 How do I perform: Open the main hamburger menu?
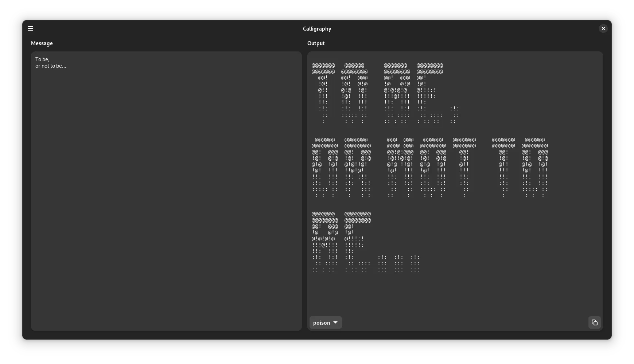[x=31, y=28]
